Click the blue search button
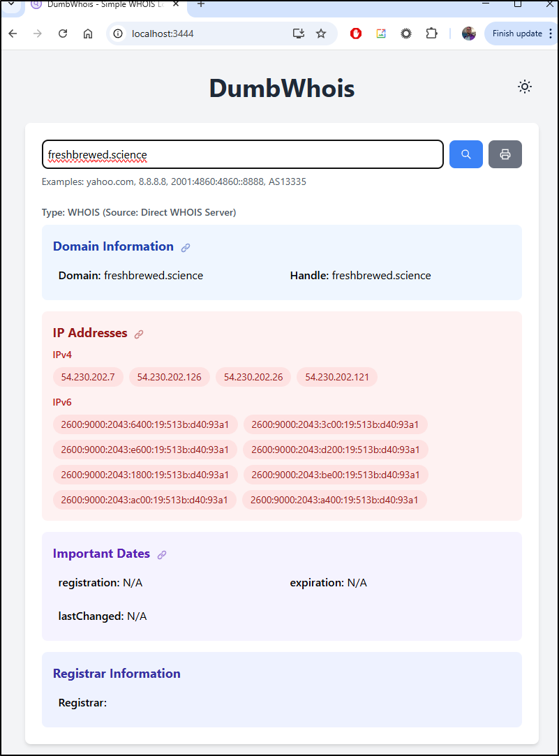This screenshot has height=756, width=559. tap(466, 154)
